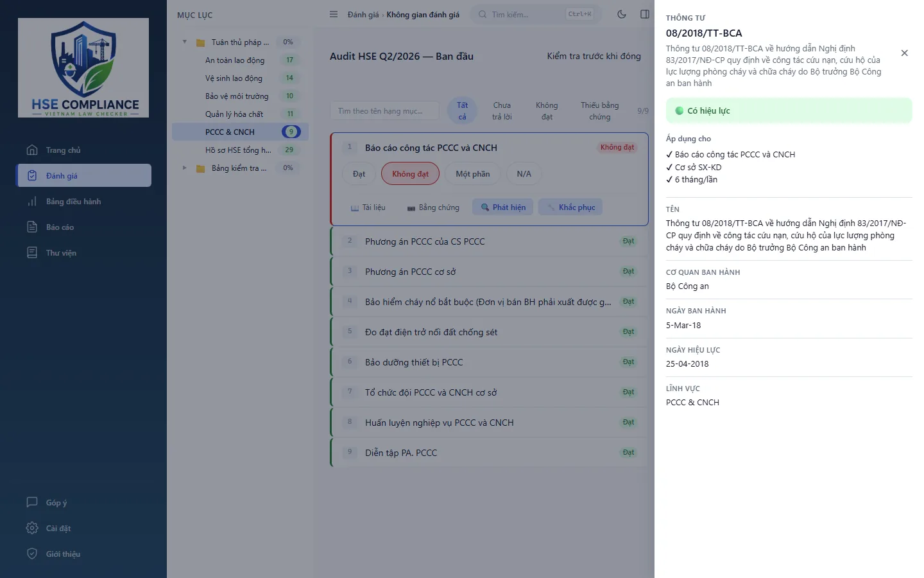Open Trang chủ home page
The image size is (924, 578).
click(83, 150)
